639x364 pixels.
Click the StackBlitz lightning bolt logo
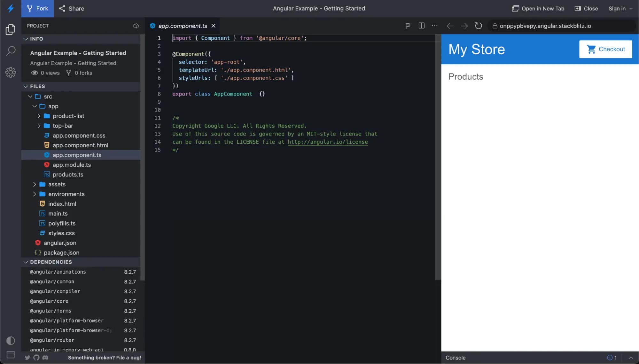point(11,9)
